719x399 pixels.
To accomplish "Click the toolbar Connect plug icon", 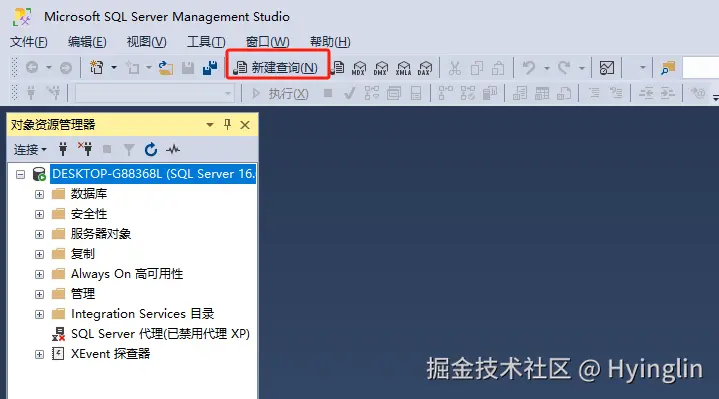I will pyautogui.click(x=31, y=94).
